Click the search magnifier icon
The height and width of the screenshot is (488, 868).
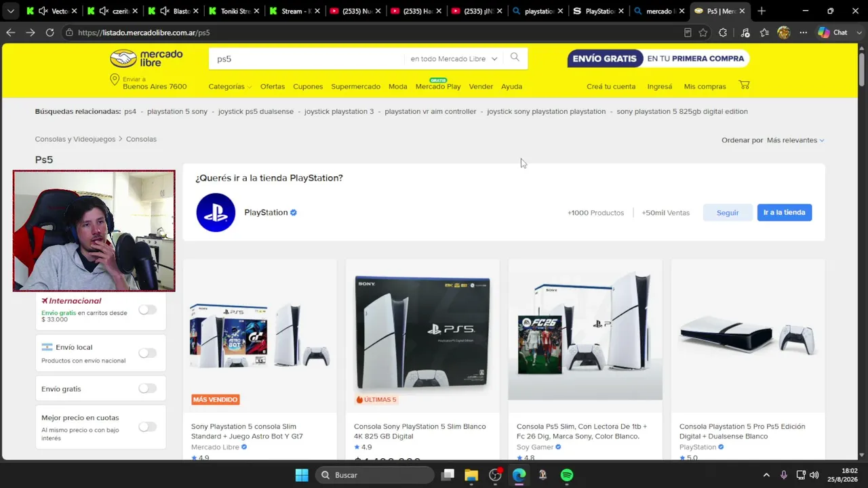pos(515,58)
